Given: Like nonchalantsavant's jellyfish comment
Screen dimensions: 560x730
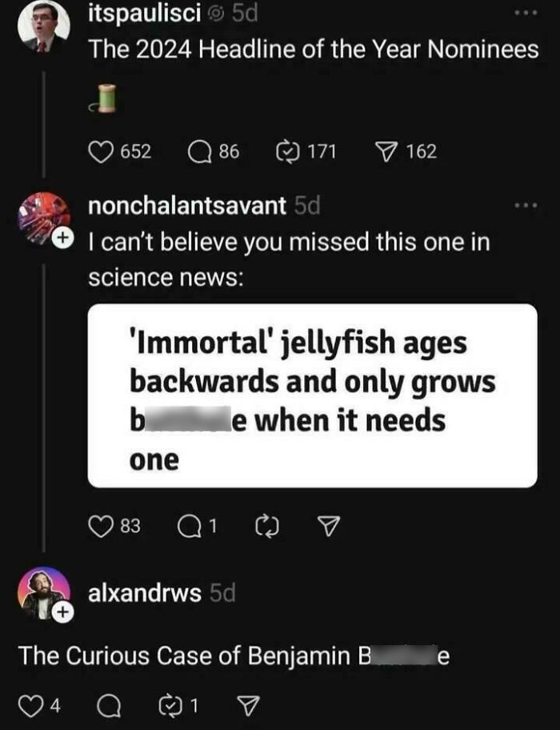Looking at the screenshot, I should [x=99, y=525].
